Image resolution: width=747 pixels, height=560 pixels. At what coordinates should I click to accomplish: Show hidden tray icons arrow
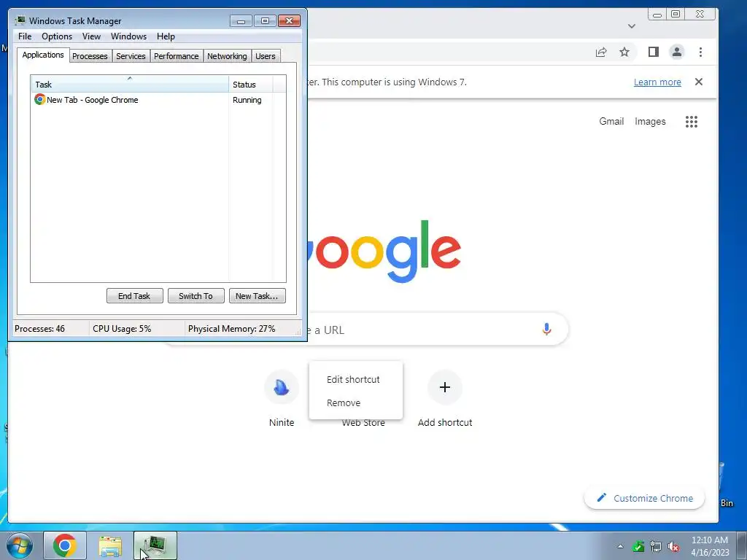(620, 546)
